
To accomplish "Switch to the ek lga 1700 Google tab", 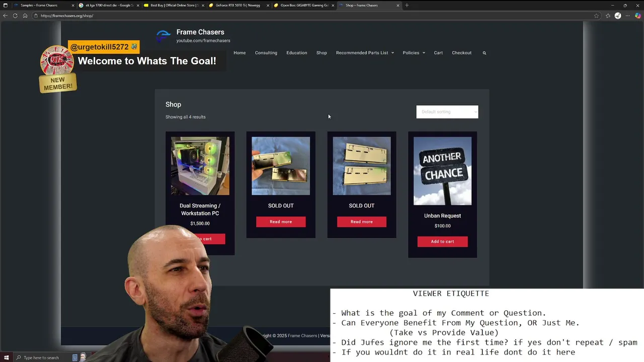I will 109,5.
